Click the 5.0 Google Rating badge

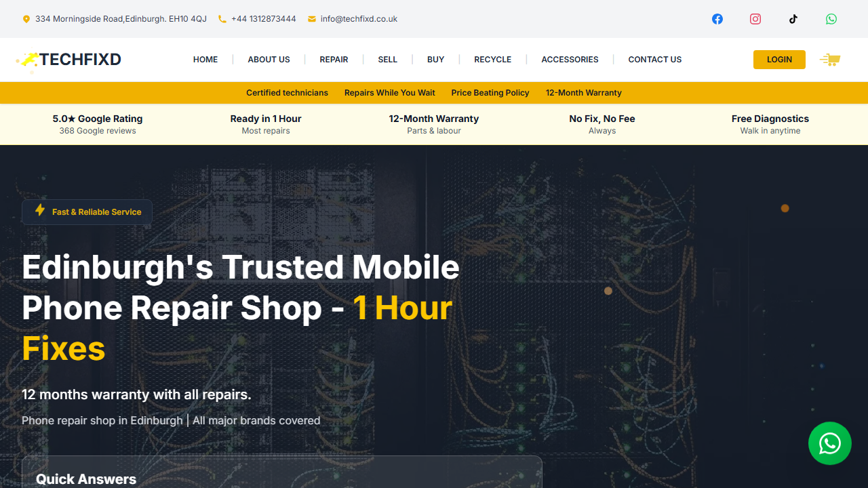click(x=98, y=124)
